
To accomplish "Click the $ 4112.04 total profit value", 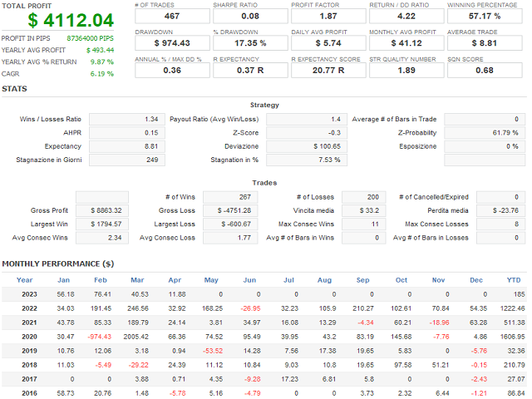I will pyautogui.click(x=58, y=20).
